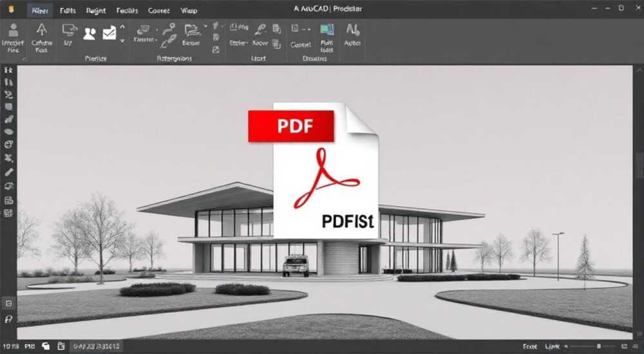This screenshot has height=354, width=644.
Task: Open the 'Etiker' dropdown in the ribbon
Action: tap(239, 42)
